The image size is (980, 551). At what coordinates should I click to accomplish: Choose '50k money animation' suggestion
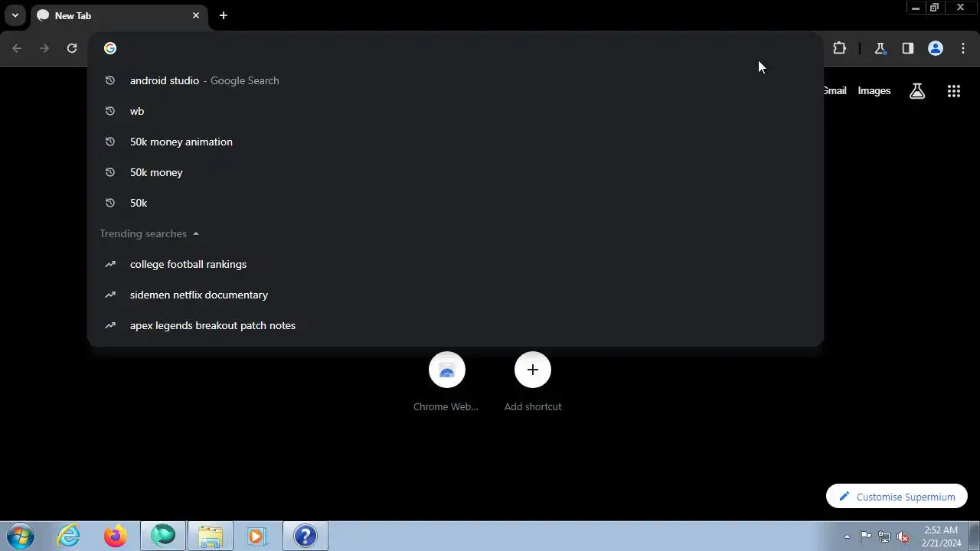pos(456,142)
